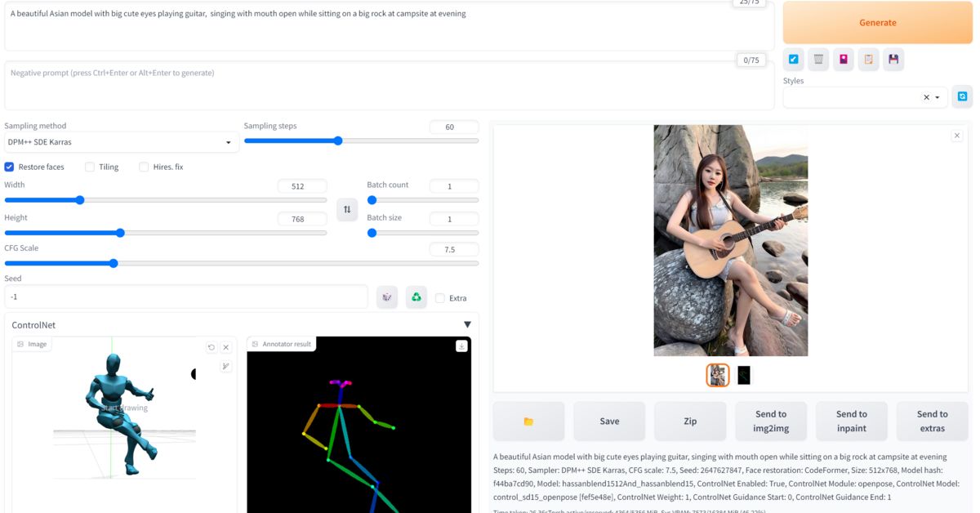Click the dice icon to randomize seed
This screenshot has height=513, width=980.
coord(387,297)
